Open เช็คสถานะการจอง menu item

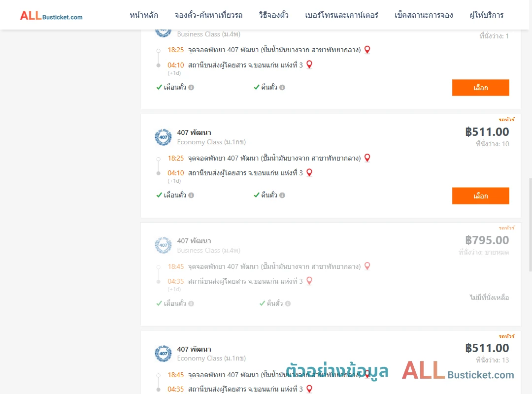pyautogui.click(x=424, y=15)
